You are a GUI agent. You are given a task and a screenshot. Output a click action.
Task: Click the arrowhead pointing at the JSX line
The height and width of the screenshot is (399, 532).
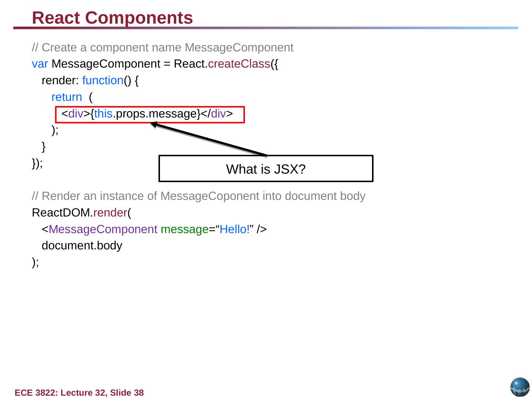tap(154, 125)
